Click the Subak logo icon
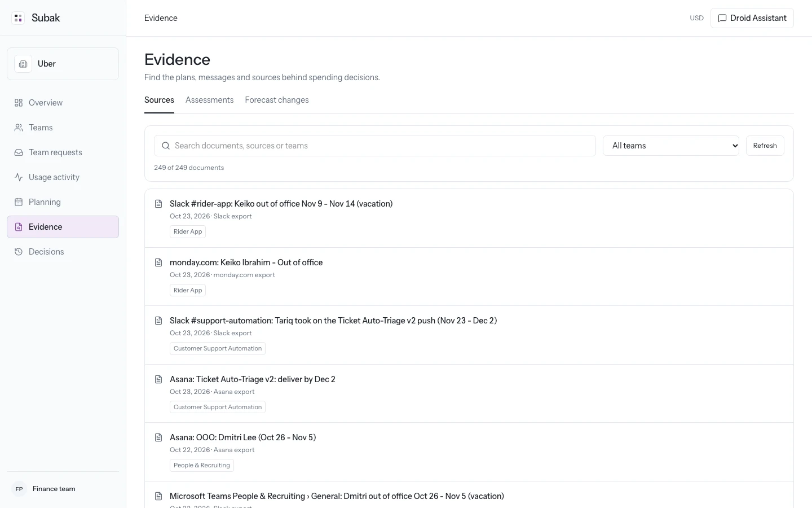This screenshot has height=508, width=812. [x=18, y=18]
